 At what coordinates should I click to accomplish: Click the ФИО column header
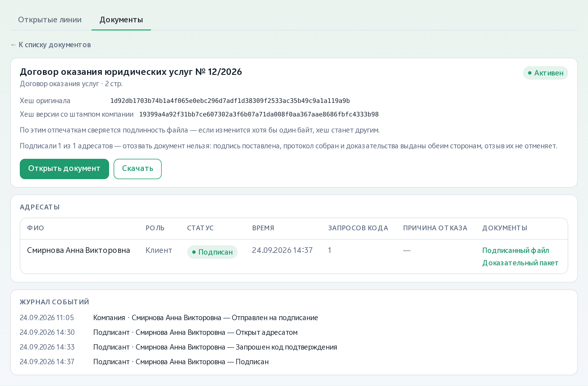pos(36,228)
